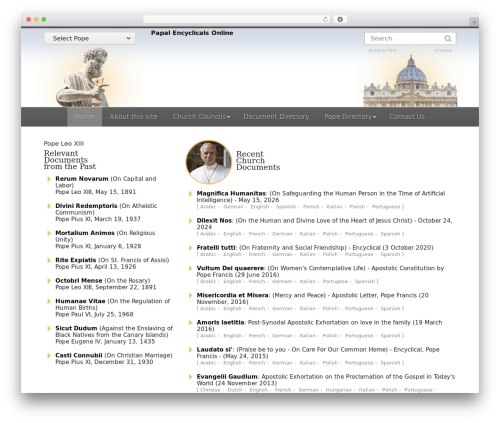The width and height of the screenshot is (500, 423).
Task: Click the arrow bullet beside Magnifica Humanitas
Action: click(x=190, y=194)
